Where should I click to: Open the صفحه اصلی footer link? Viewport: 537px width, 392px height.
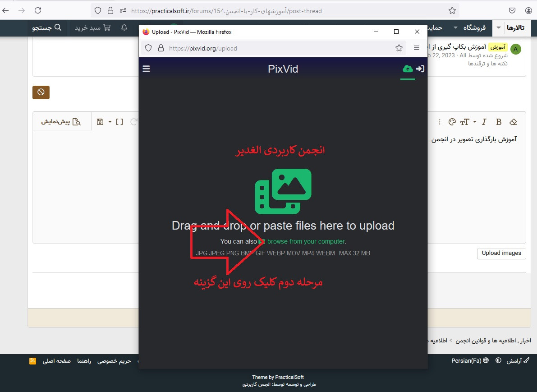(x=56, y=361)
